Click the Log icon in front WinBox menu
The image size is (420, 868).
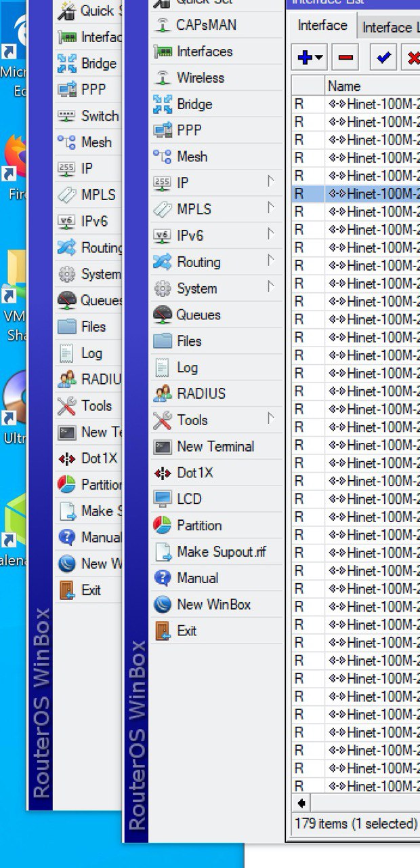point(163,368)
